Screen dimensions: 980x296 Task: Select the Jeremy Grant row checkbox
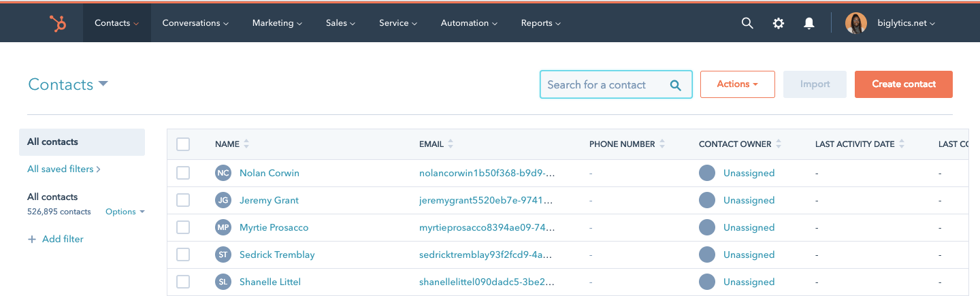[x=183, y=200]
